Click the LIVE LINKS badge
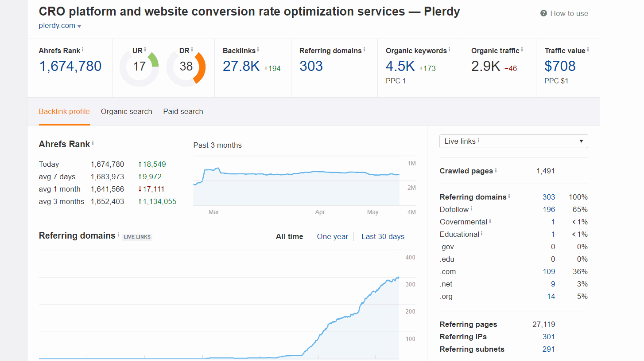Image resolution: width=644 pixels, height=361 pixels. pos(137,237)
